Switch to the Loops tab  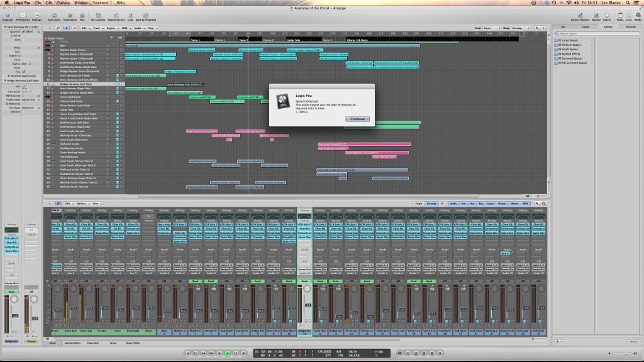click(x=586, y=27)
